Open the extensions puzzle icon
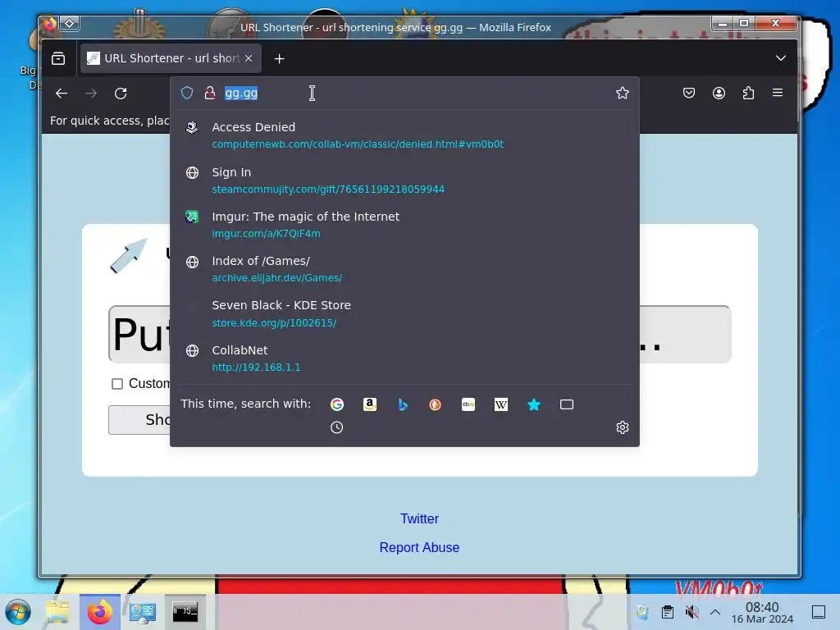 [x=748, y=94]
